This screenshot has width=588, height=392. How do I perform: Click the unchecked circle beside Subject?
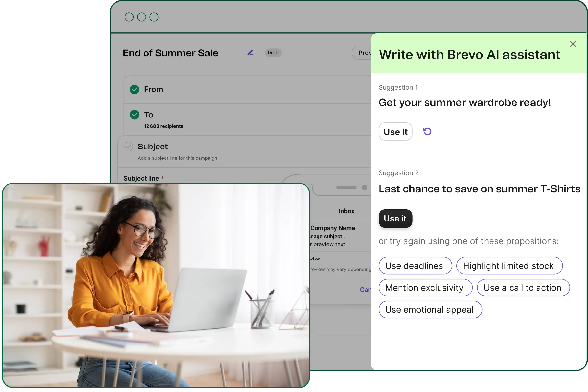[128, 147]
